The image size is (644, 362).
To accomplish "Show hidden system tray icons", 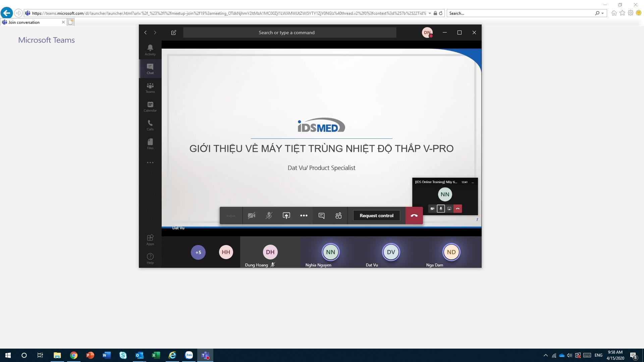I will click(545, 355).
